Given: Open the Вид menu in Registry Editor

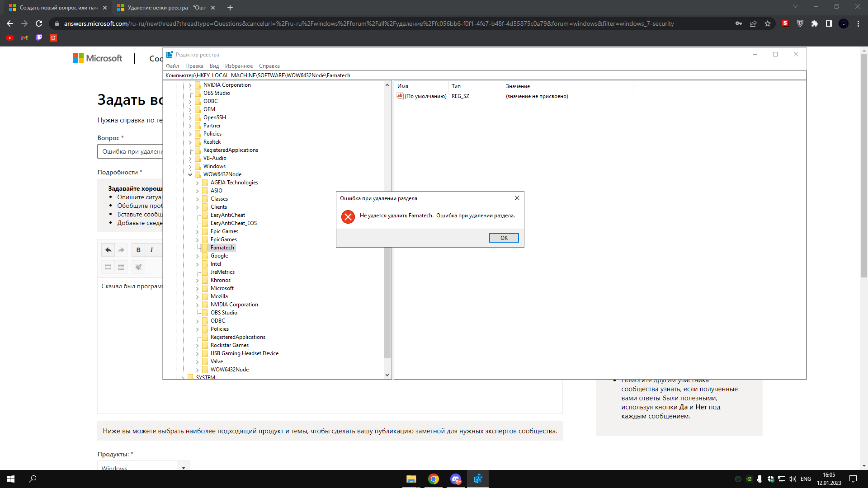Looking at the screenshot, I should coord(214,66).
